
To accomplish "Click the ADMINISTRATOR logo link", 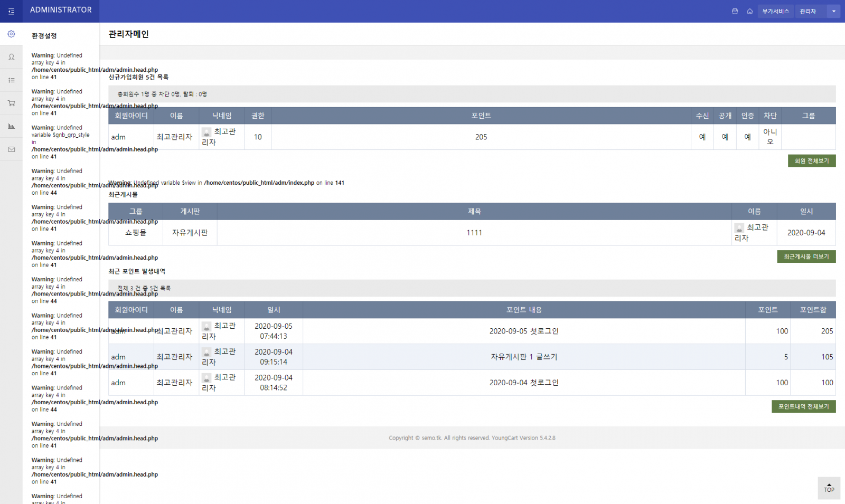I will coord(61,10).
